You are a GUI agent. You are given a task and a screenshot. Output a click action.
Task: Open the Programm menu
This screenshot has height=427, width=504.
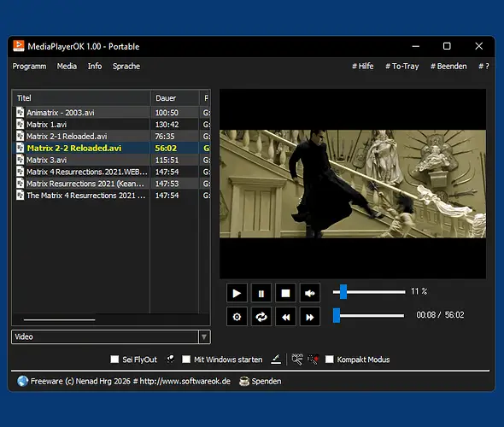(x=29, y=67)
